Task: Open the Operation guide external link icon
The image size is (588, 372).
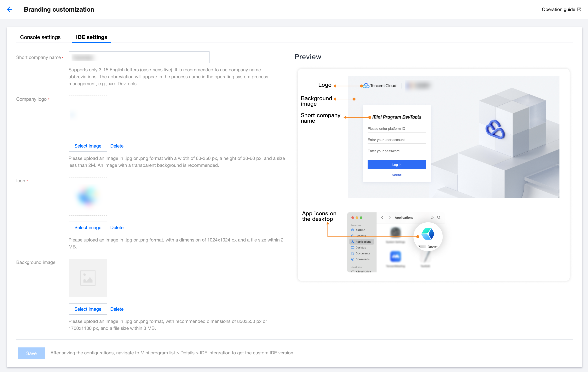Action: tap(579, 9)
